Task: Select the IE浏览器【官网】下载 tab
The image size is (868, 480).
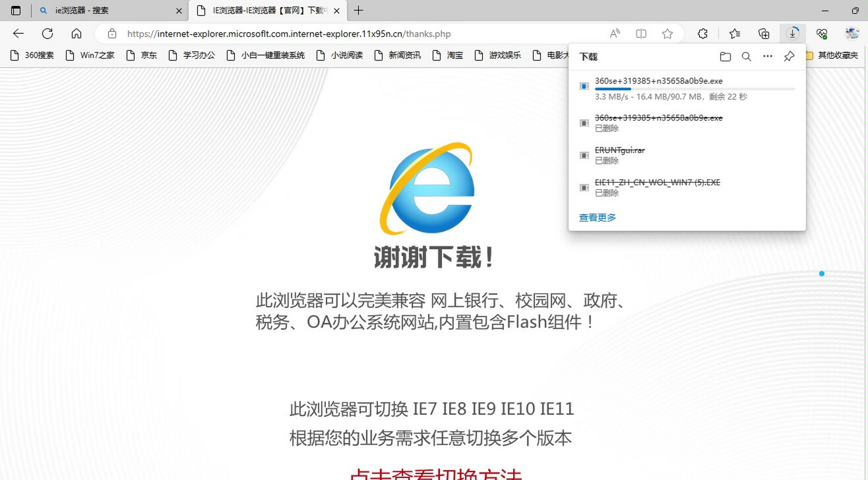Action: (x=268, y=10)
